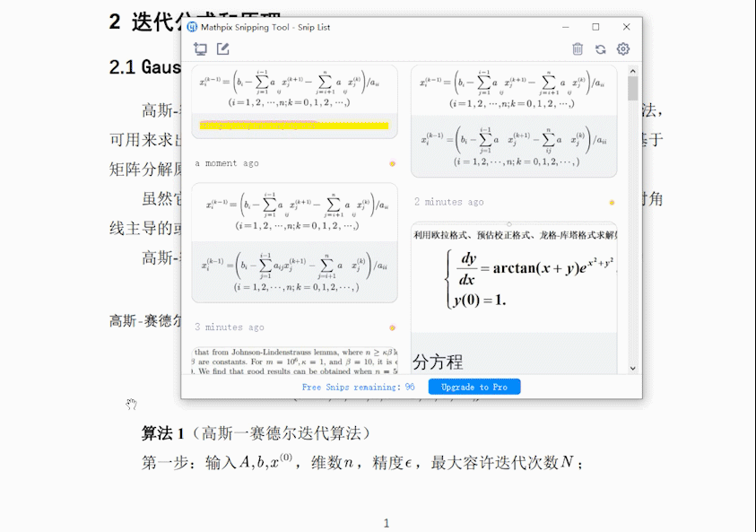
Task: Click yellow status dot next to 'a moment ago'
Action: (x=393, y=163)
